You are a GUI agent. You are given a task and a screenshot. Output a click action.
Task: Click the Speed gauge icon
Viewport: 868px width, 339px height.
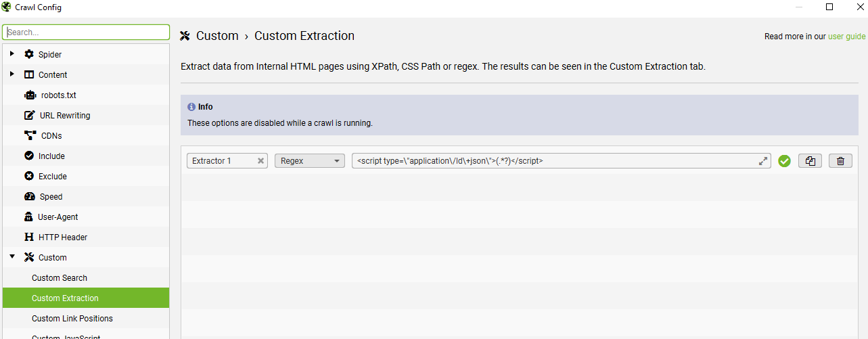(x=29, y=197)
